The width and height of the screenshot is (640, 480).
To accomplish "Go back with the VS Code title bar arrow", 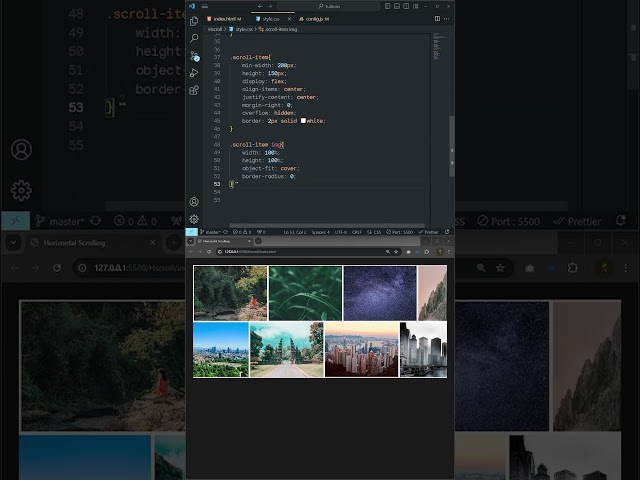I will click(x=260, y=6).
